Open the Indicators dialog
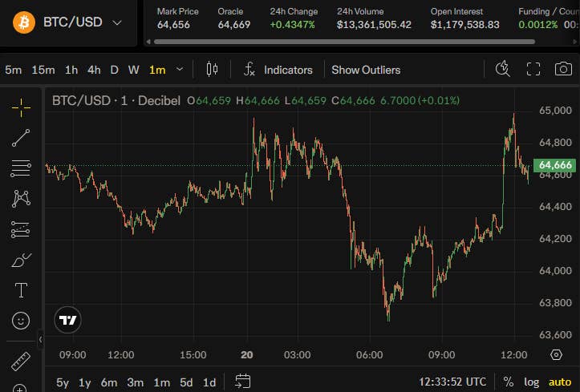Screen dimensions: 580x392 point(288,70)
